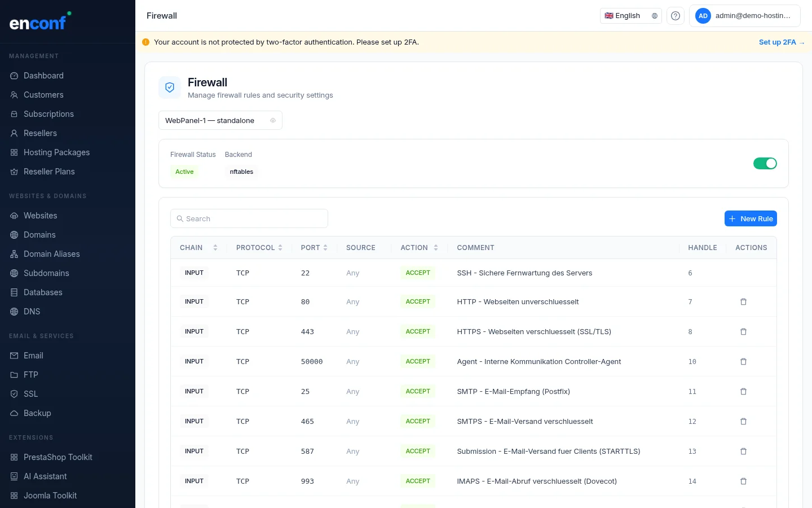Click the Email envelope icon
Viewport: 812px width, 508px height.
14,356
